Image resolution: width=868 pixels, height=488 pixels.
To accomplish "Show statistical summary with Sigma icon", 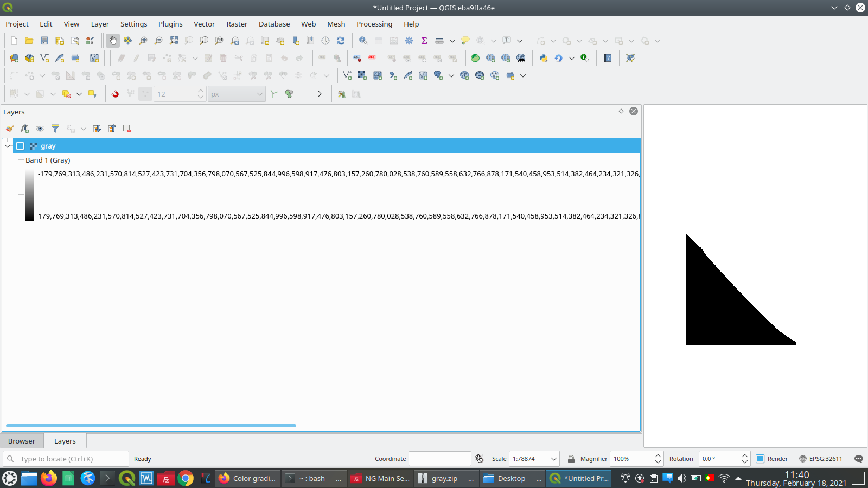I will coord(424,41).
